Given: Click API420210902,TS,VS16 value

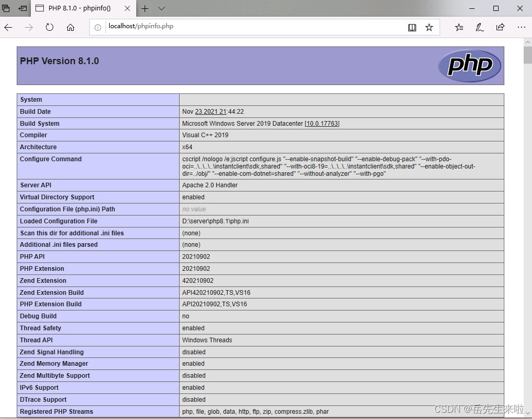Looking at the screenshot, I should click(216, 293).
